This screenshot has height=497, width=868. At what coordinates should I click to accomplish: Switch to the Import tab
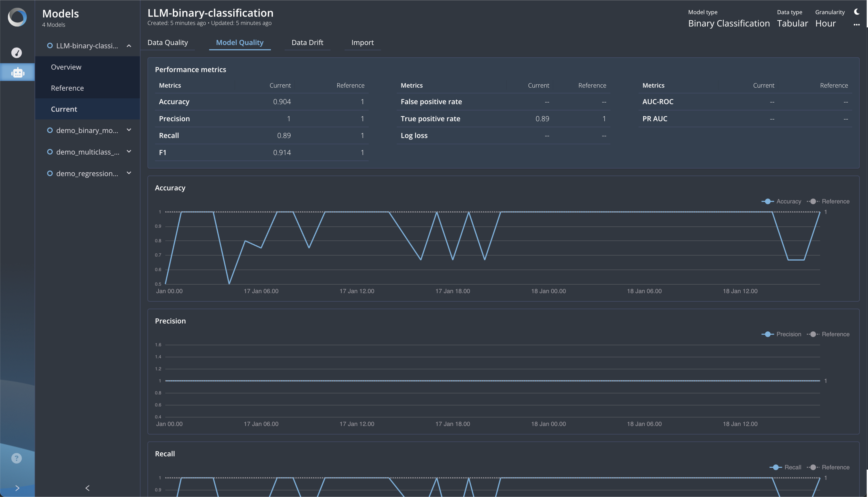click(x=363, y=42)
